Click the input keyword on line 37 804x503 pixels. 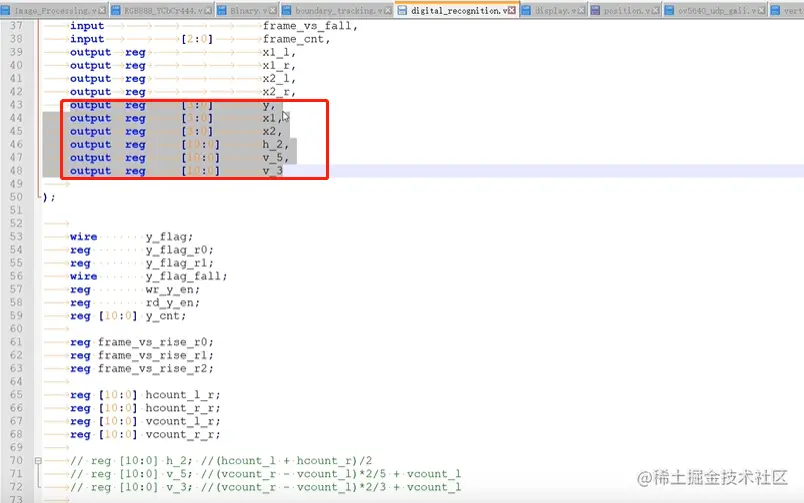[87, 26]
